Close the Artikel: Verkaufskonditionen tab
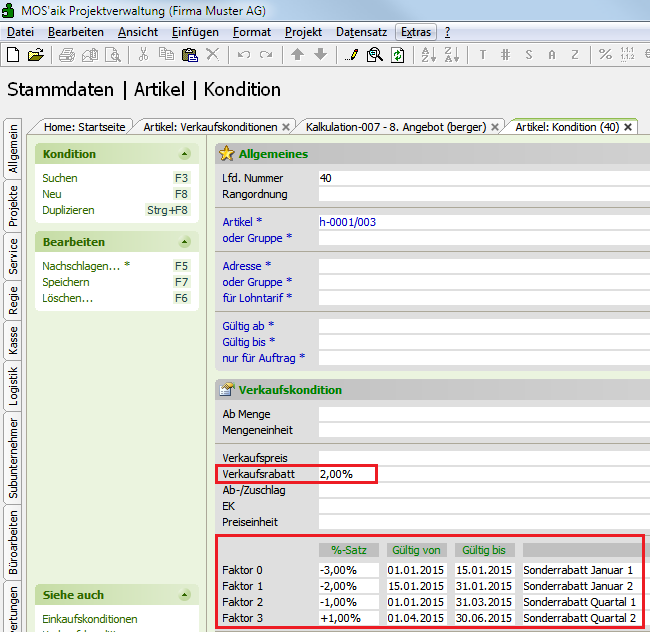The image size is (650, 632). 286,127
